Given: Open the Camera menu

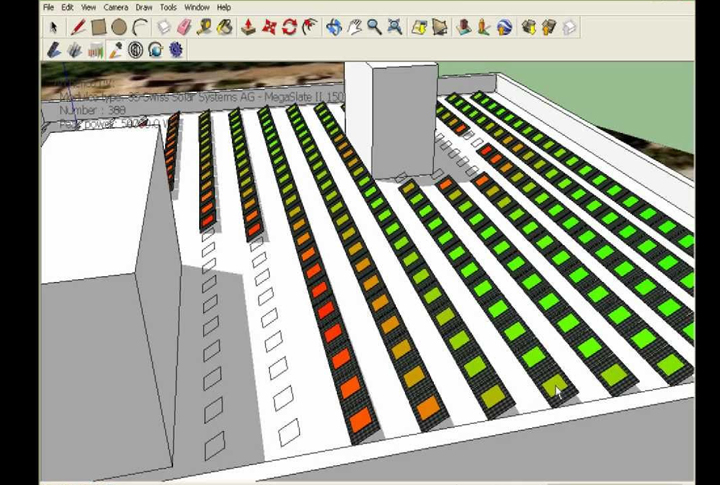Looking at the screenshot, I should coord(115,7).
